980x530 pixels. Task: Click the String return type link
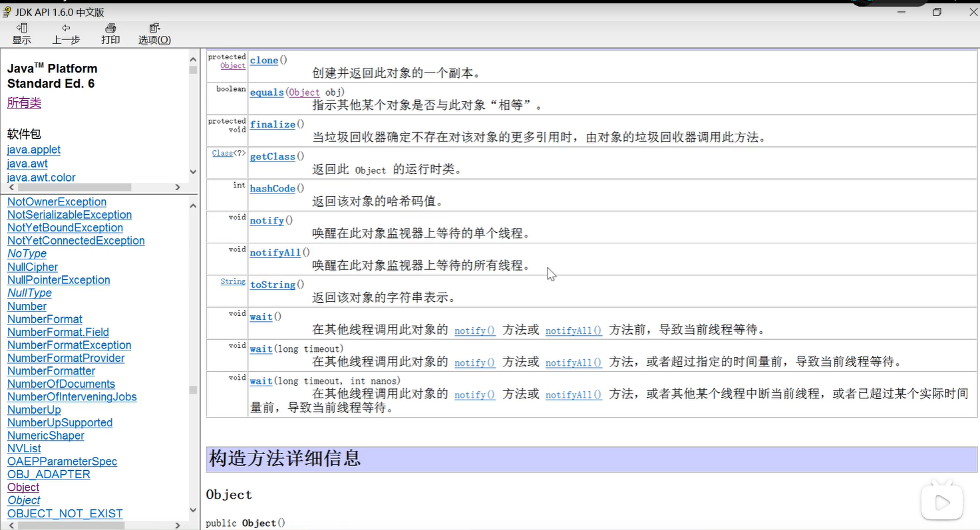[234, 281]
